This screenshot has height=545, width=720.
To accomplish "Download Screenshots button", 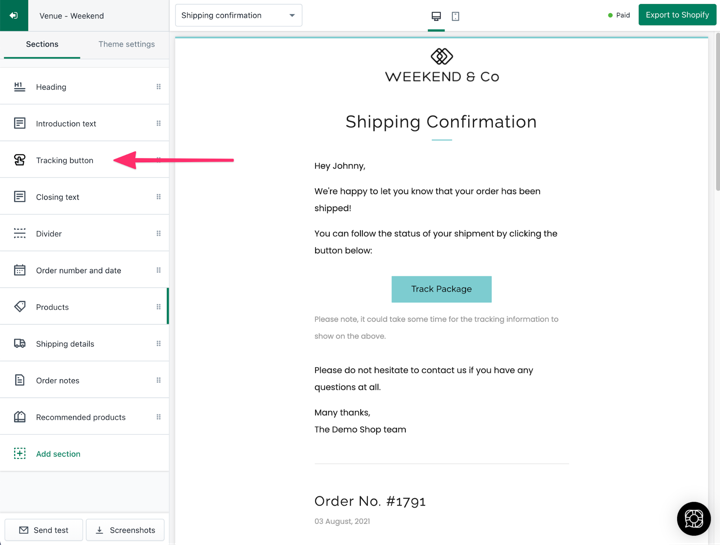I will tap(125, 530).
